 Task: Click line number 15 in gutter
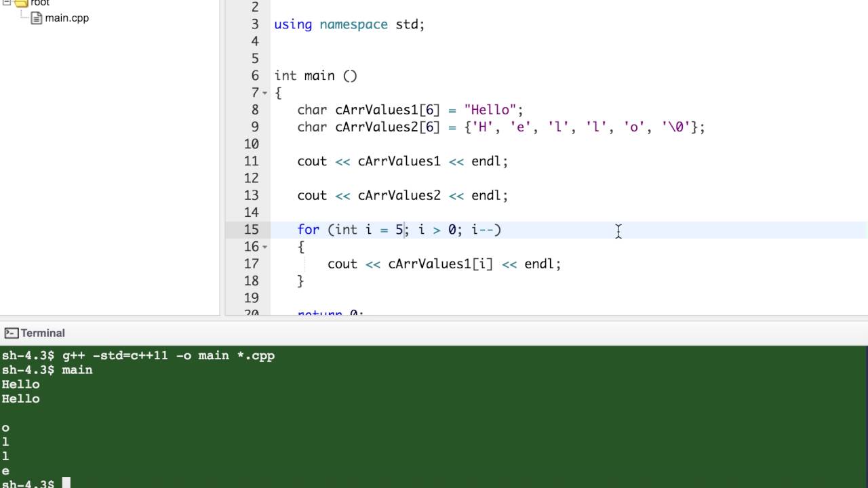[252, 230]
